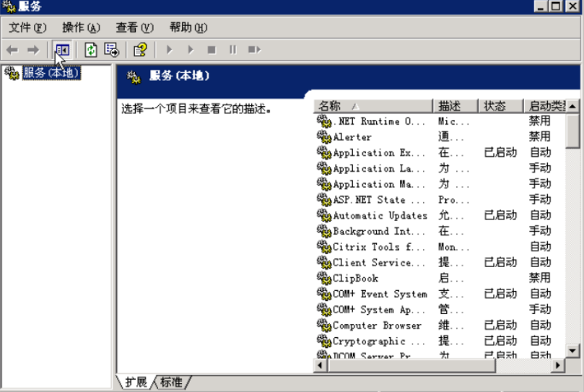This screenshot has height=392, width=584.
Task: Click the Forward arrow toolbar icon
Action: tap(33, 50)
